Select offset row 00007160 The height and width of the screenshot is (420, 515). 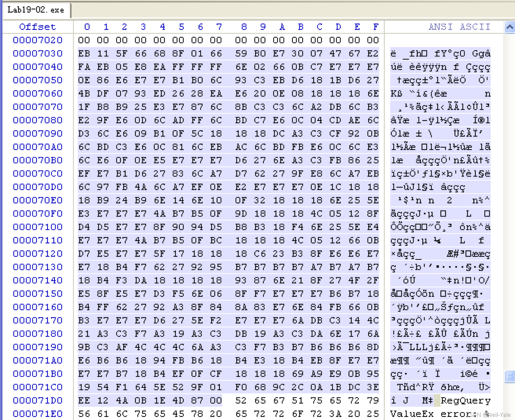point(38,307)
